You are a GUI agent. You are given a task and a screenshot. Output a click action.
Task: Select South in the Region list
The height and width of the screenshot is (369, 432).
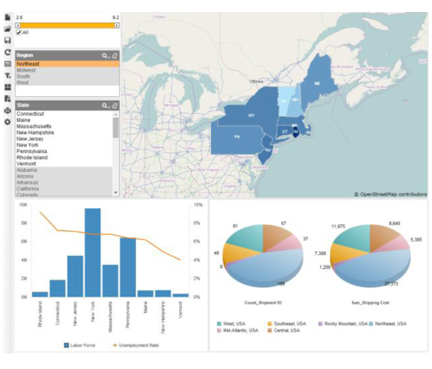(x=67, y=76)
